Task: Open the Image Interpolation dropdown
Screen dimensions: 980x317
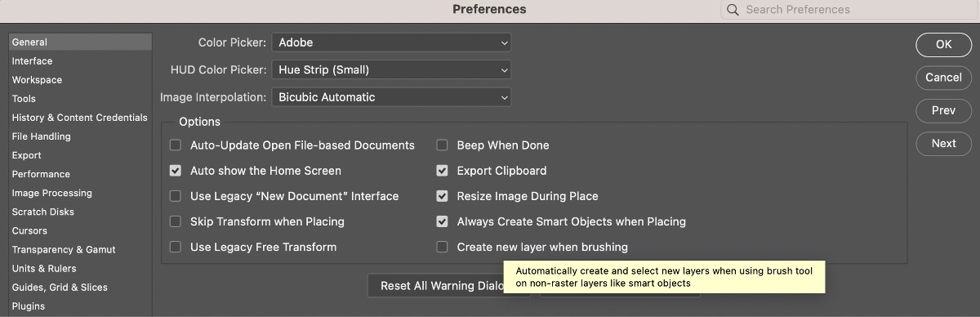Action: pos(391,97)
